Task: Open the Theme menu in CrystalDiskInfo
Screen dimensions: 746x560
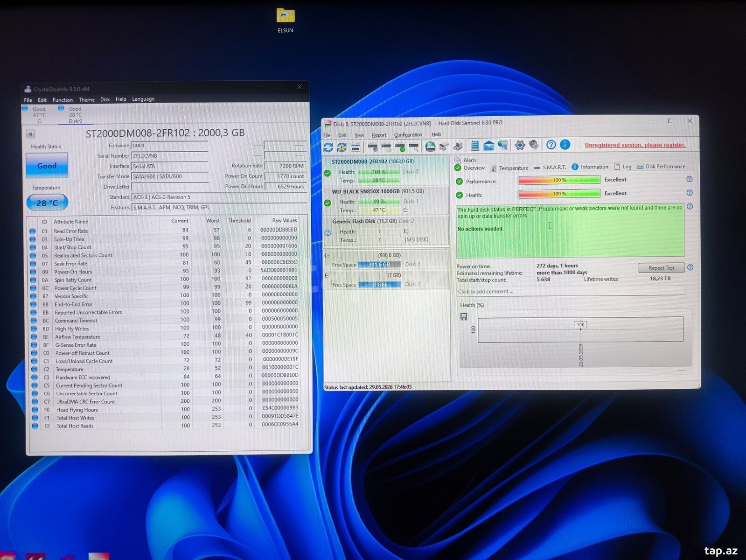Action: pos(87,99)
